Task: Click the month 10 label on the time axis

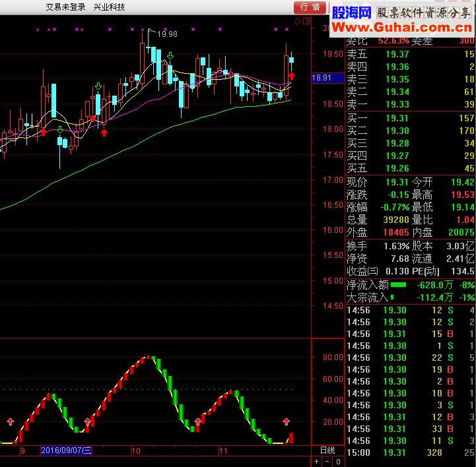Action: 136,451
